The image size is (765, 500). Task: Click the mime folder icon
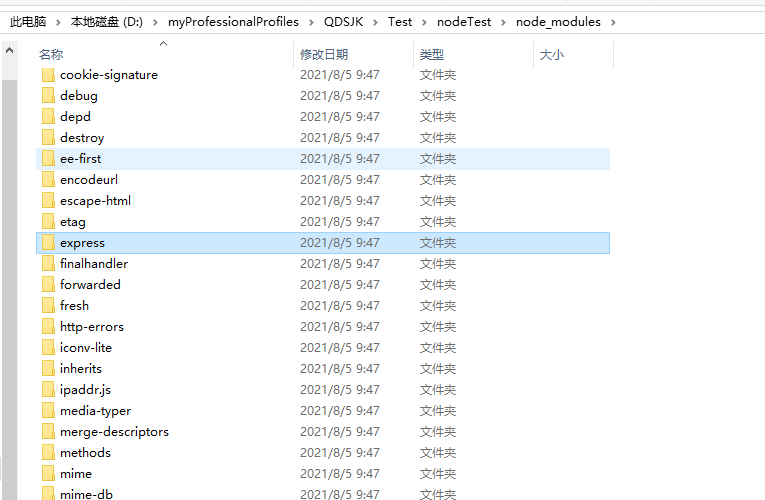[48, 473]
